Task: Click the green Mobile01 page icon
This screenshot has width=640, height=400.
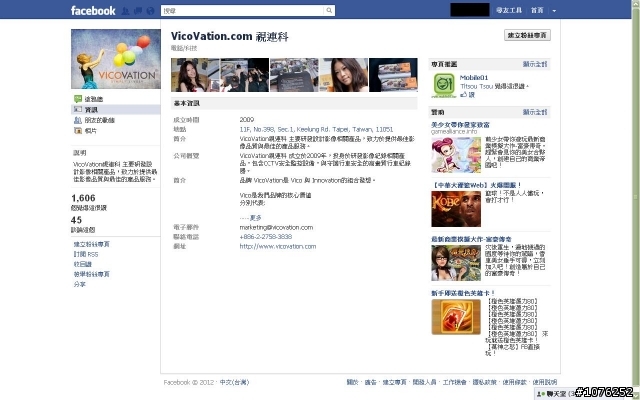Action: point(444,85)
